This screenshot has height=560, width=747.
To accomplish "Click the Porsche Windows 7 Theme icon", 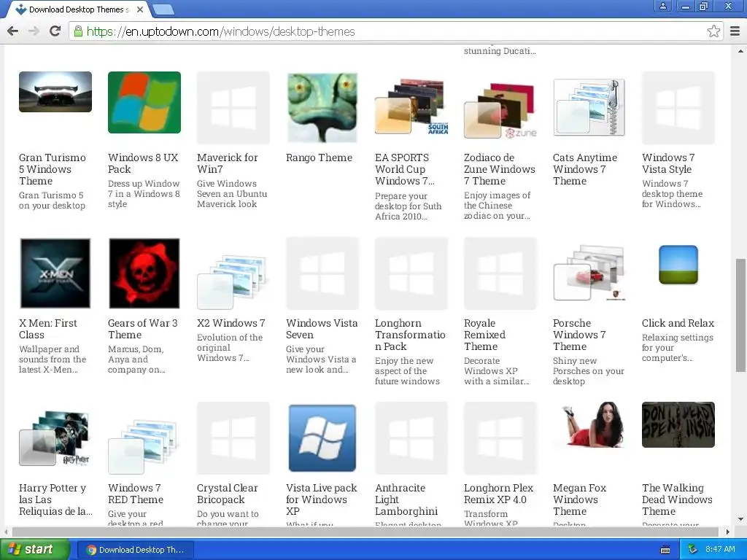I will [589, 273].
